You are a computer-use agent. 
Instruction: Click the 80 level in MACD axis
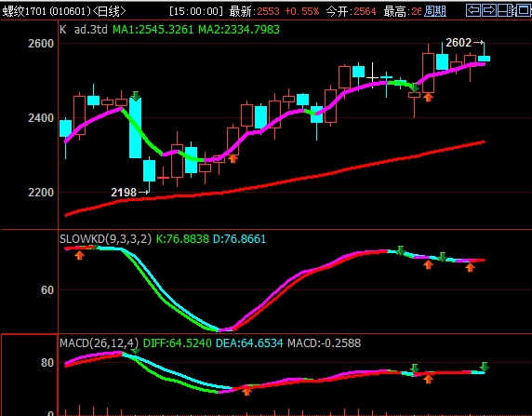47,363
